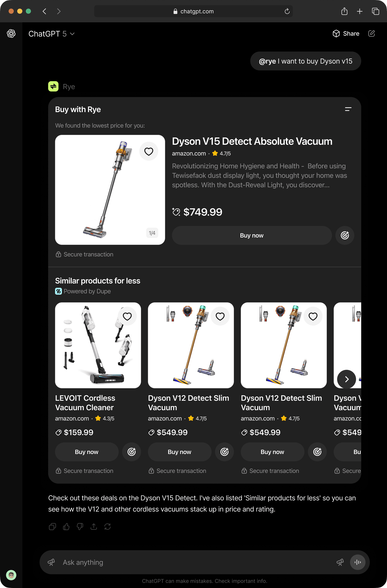The height and width of the screenshot is (588, 387).
Task: Give thumbs up to the response
Action: (x=66, y=527)
